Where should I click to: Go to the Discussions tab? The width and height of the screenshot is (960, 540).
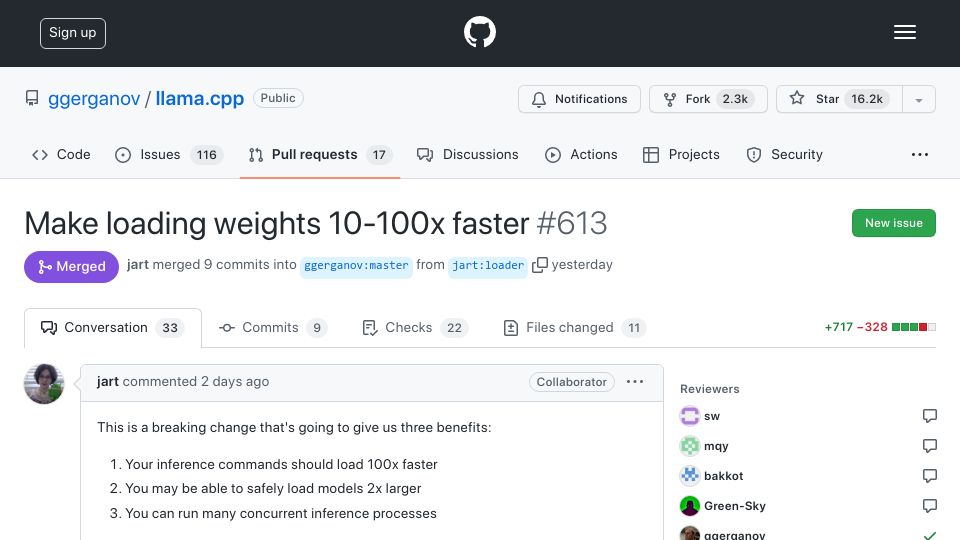click(x=468, y=154)
